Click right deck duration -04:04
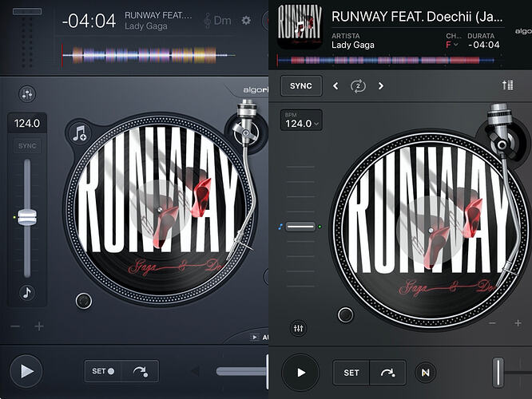 484,45
